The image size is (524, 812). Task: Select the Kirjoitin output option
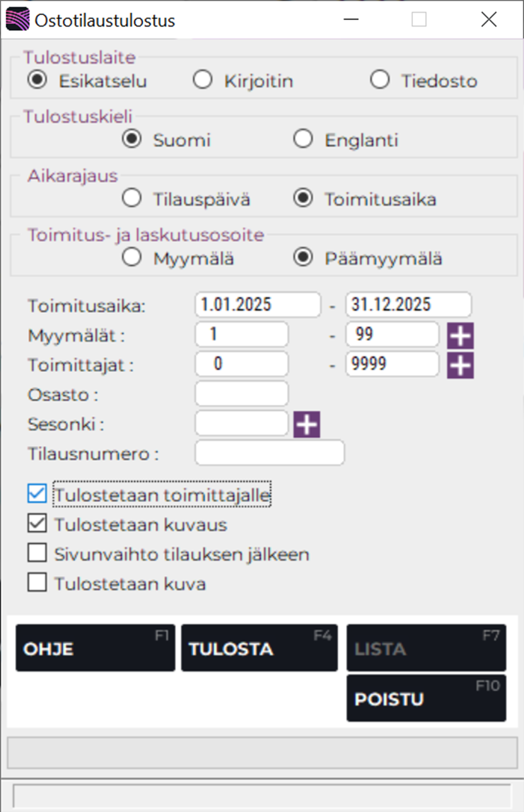click(202, 79)
